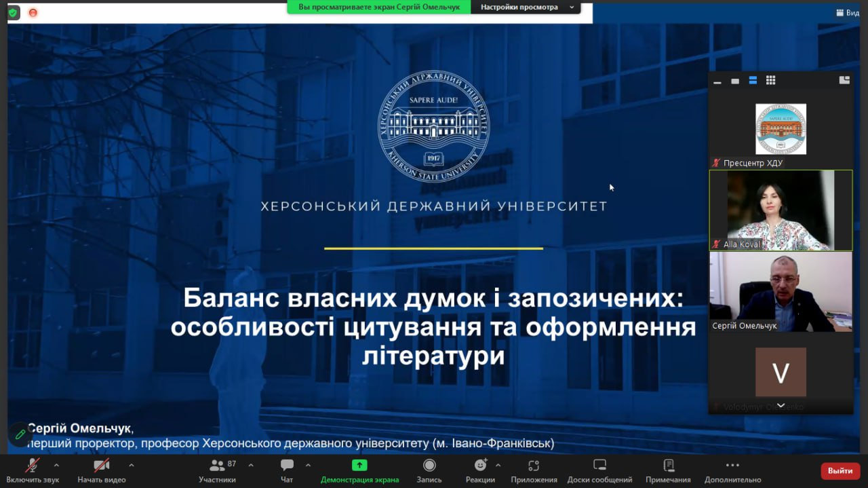Start Демонстрация экрана screen share
868x488 pixels.
[x=359, y=470]
